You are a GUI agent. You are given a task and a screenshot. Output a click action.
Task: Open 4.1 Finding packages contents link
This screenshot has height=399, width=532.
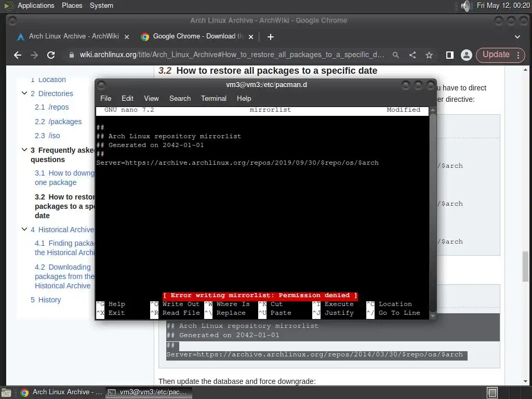click(x=64, y=248)
